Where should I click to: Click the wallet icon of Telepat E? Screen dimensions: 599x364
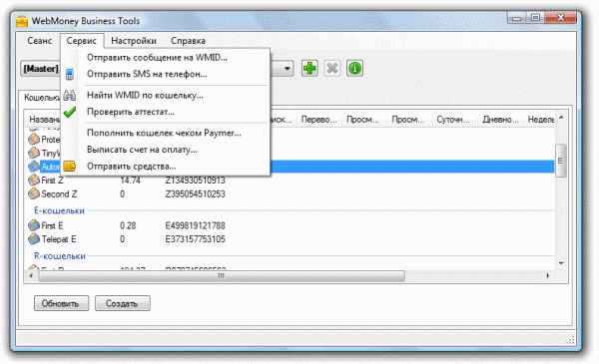[x=34, y=239]
